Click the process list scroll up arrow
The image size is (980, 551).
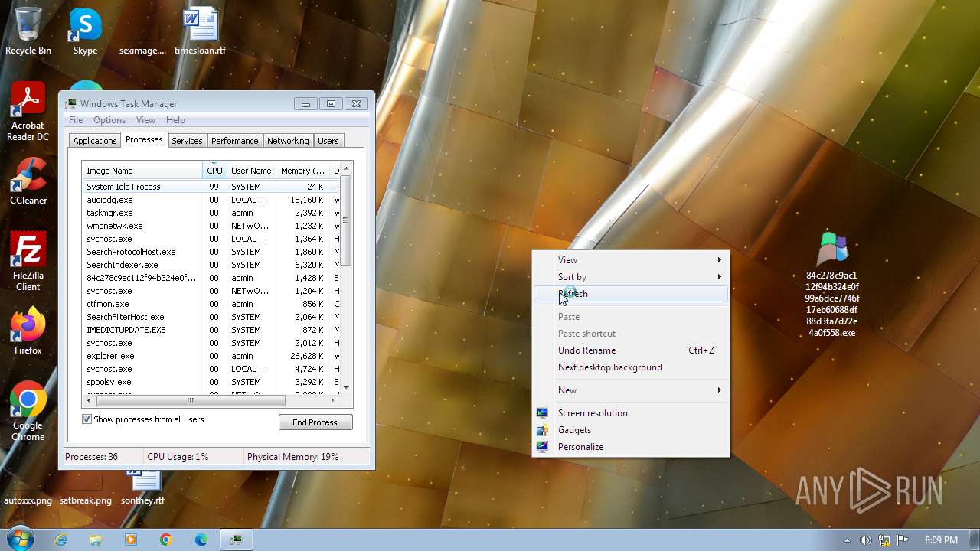(345, 169)
